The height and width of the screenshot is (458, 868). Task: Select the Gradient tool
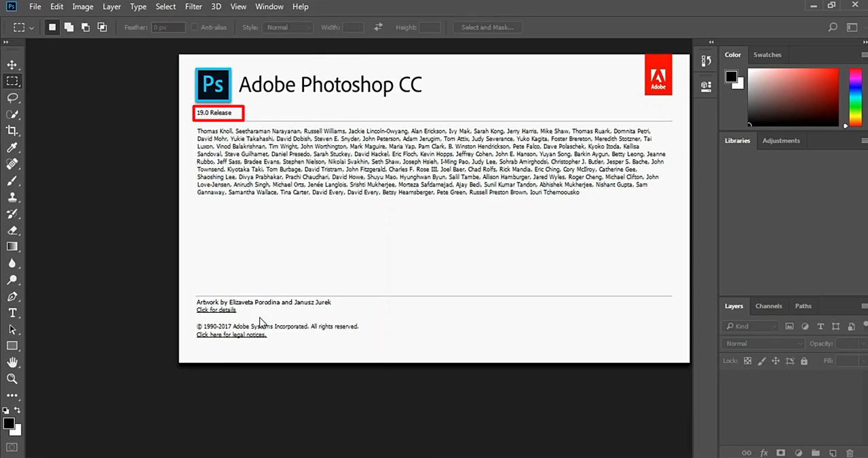pyautogui.click(x=12, y=246)
